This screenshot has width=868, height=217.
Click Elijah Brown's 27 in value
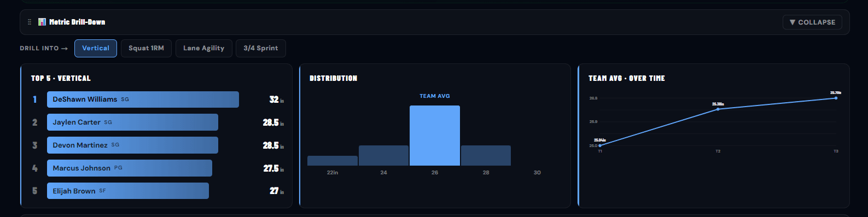276,191
